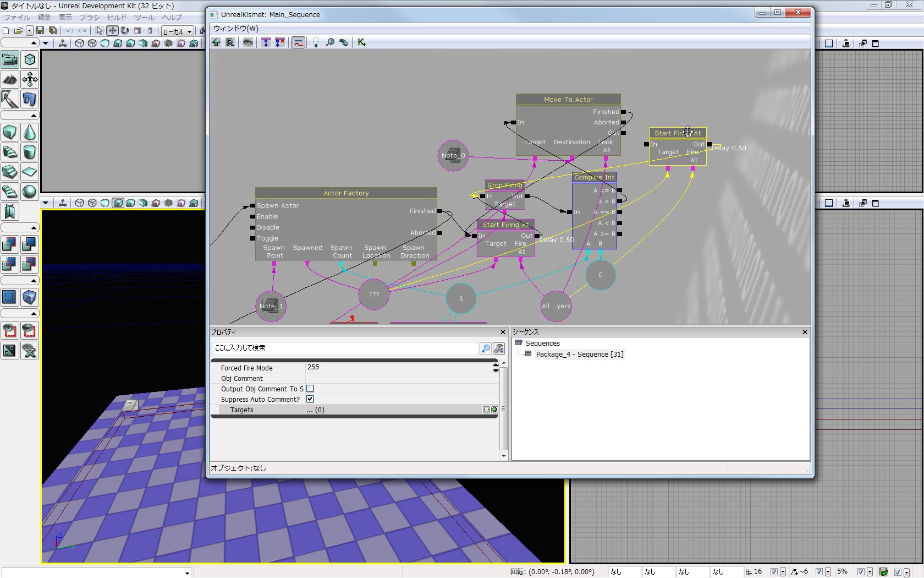
Task: Open the dropdown arrow beside open folder
Action: (x=29, y=31)
